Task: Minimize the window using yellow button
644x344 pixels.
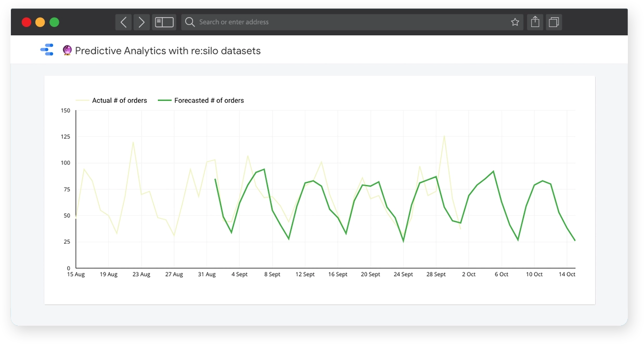Action: tap(40, 22)
